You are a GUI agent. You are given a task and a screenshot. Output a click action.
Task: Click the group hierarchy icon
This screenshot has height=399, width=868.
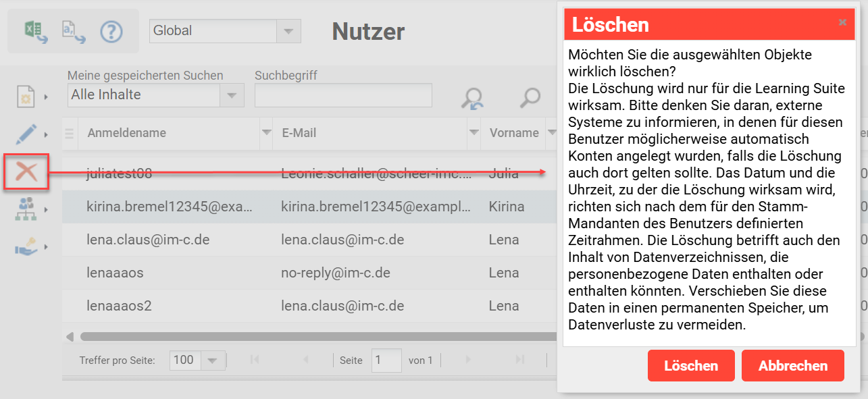click(x=26, y=209)
